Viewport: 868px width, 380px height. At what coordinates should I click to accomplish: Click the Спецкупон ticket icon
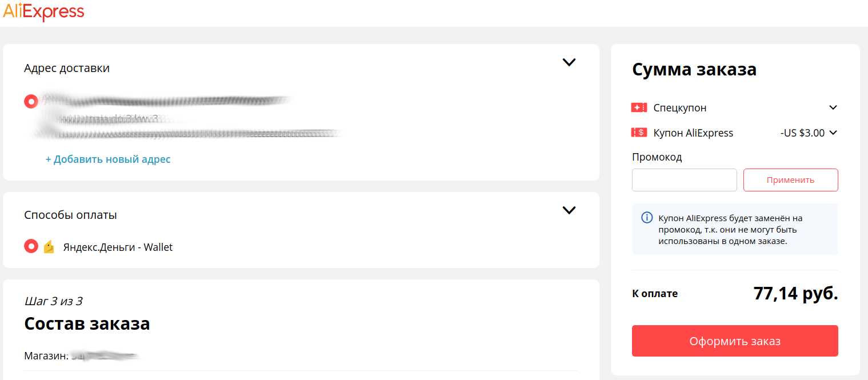pyautogui.click(x=639, y=107)
